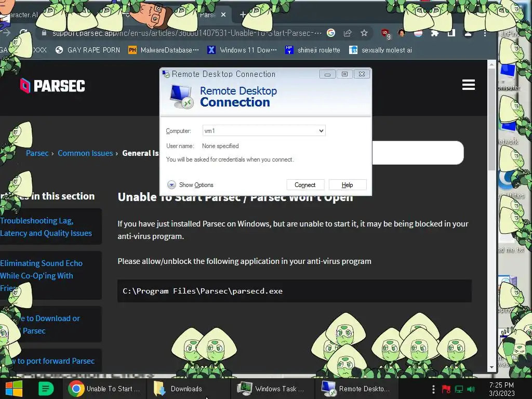
Task: Toggle the Chrome side panel icon
Action: [451, 33]
